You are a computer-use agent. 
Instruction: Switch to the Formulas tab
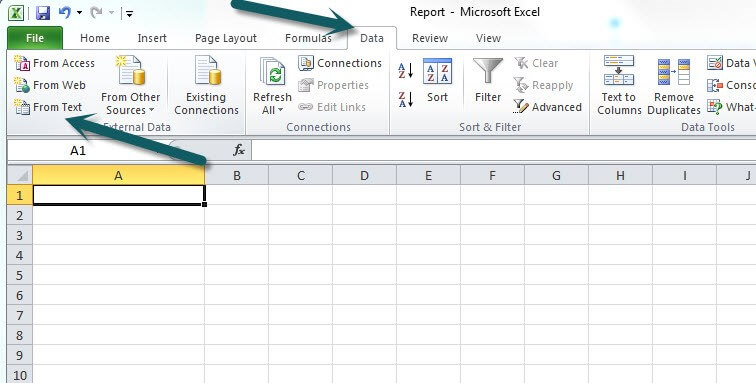(x=308, y=38)
